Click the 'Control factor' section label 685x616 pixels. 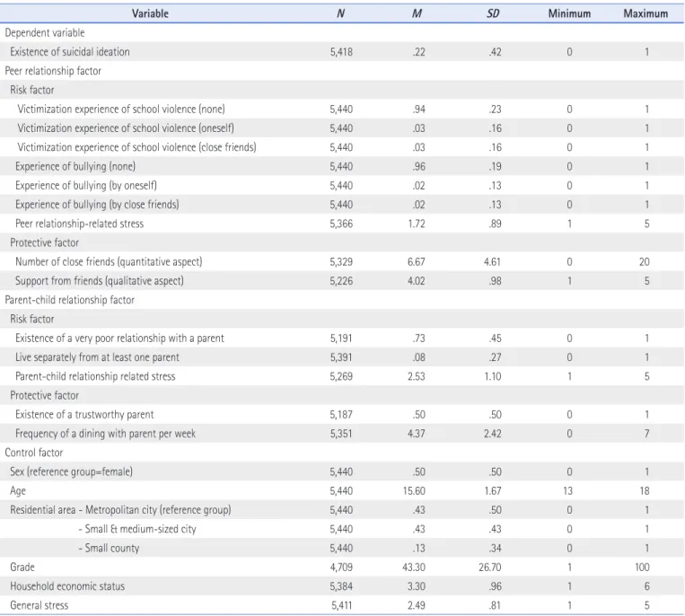(33, 453)
